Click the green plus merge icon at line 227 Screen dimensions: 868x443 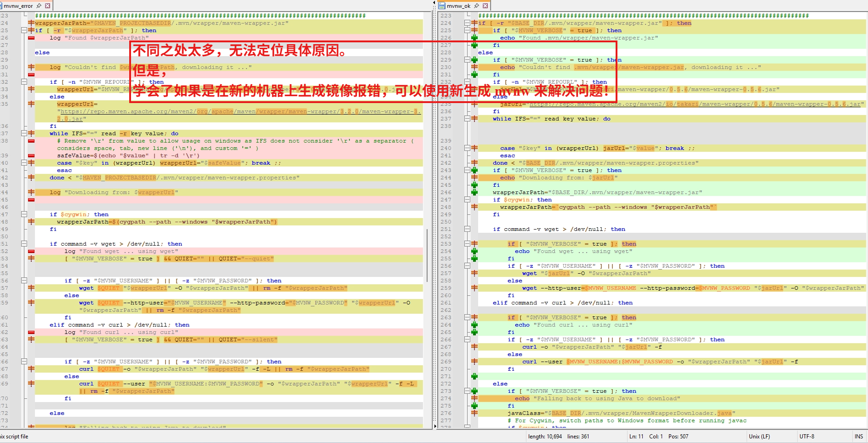click(474, 45)
